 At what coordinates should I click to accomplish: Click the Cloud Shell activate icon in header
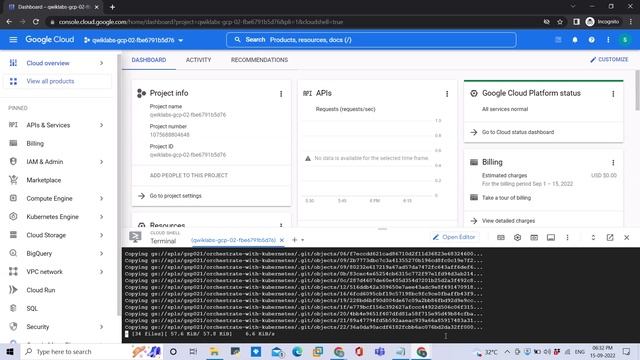click(558, 40)
